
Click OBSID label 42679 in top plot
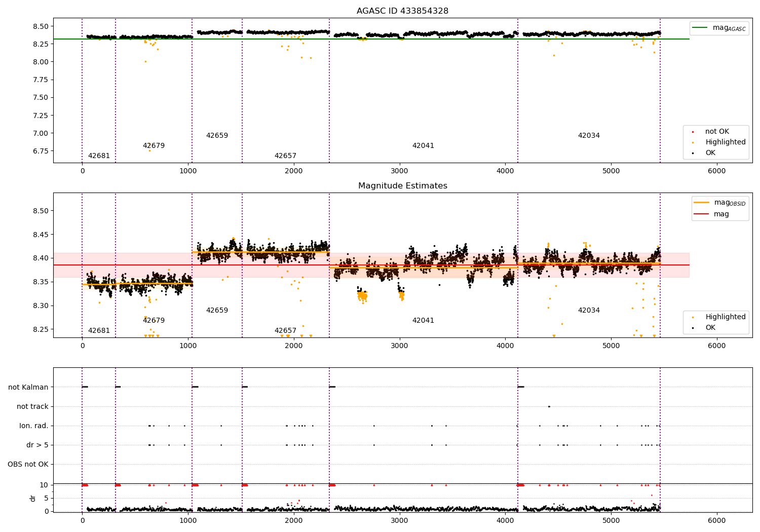point(154,146)
